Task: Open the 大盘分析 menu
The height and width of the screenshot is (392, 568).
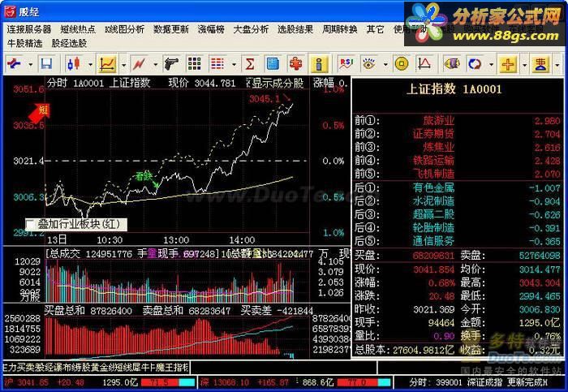Action: pos(251,29)
